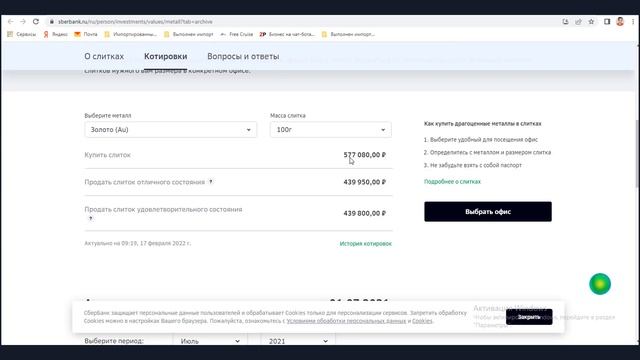Switch to the Вопросы и ответы tab
This screenshot has height=360, width=640.
pyautogui.click(x=243, y=56)
